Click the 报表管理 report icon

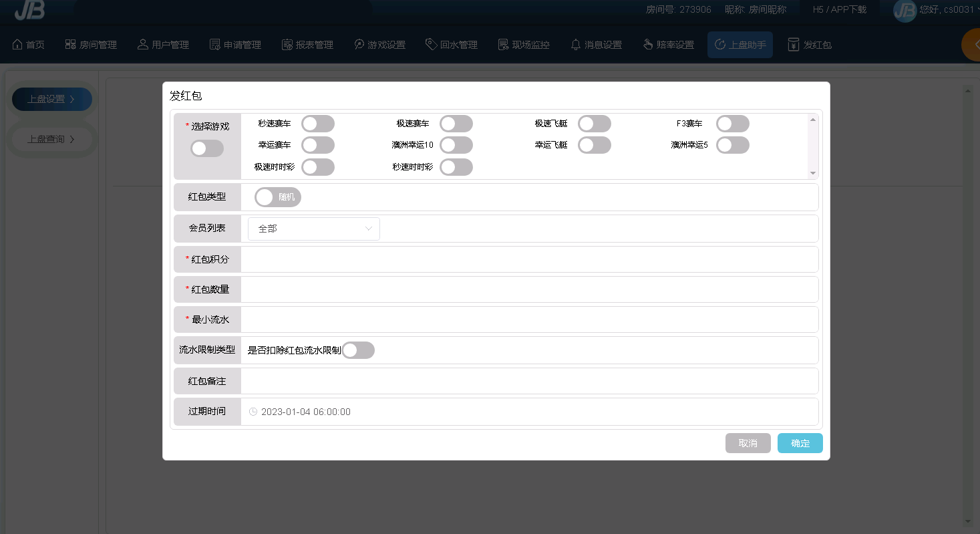tap(287, 45)
